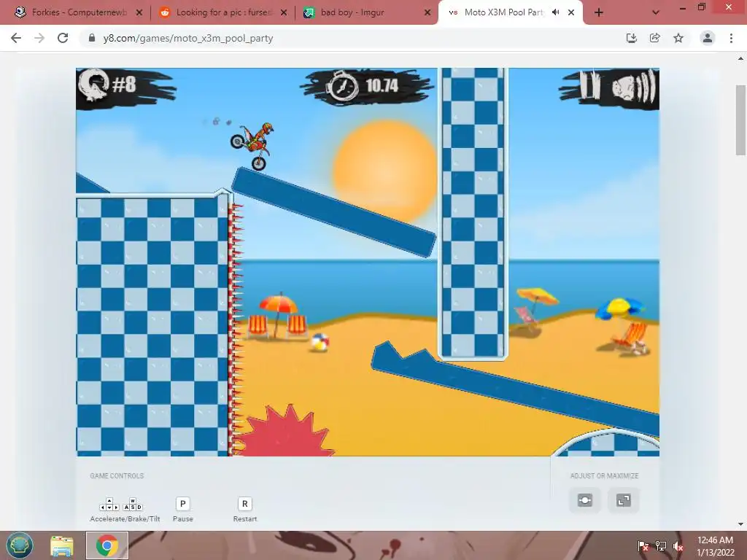Click the scrollbar down arrow

pyautogui.click(x=740, y=524)
